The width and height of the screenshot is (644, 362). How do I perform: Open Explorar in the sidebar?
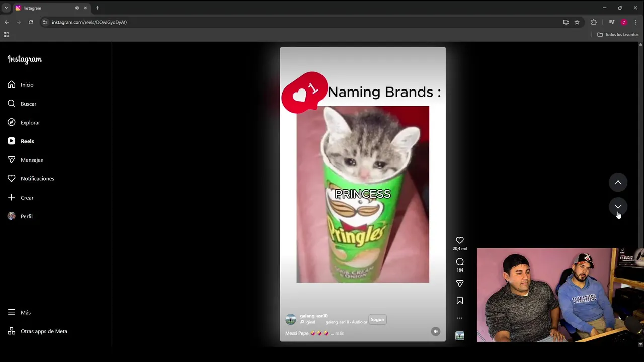pos(24,122)
